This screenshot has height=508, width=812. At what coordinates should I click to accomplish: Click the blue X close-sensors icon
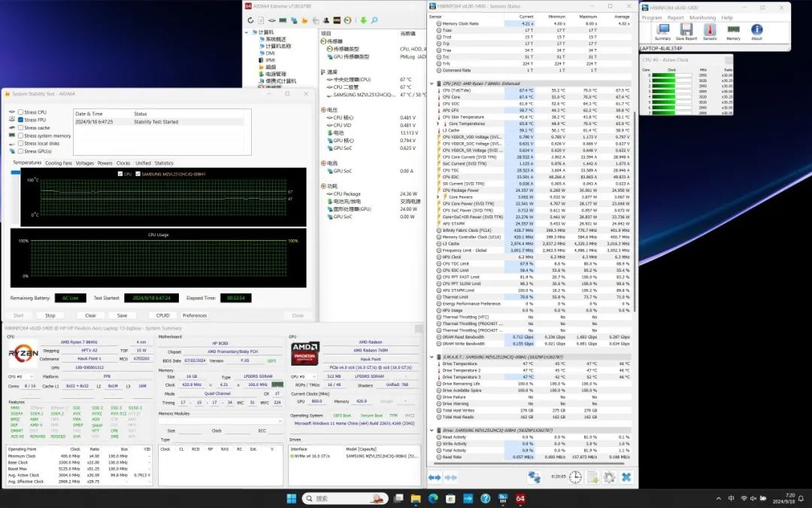click(x=626, y=477)
